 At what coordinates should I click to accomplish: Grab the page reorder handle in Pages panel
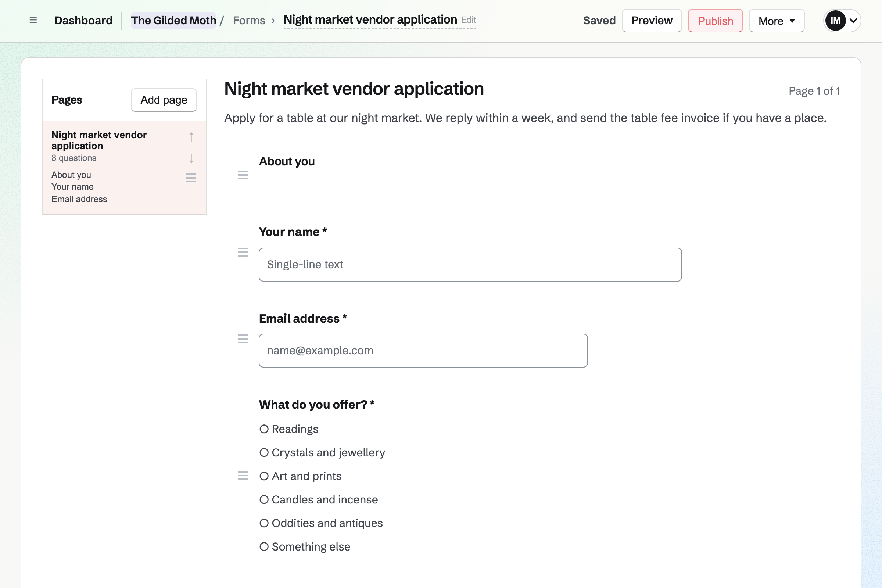[191, 178]
